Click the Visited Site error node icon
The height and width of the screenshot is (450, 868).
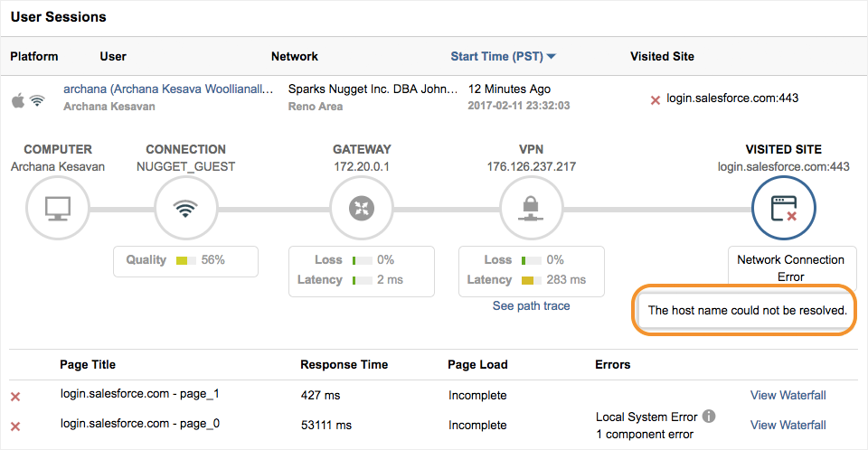pos(783,208)
